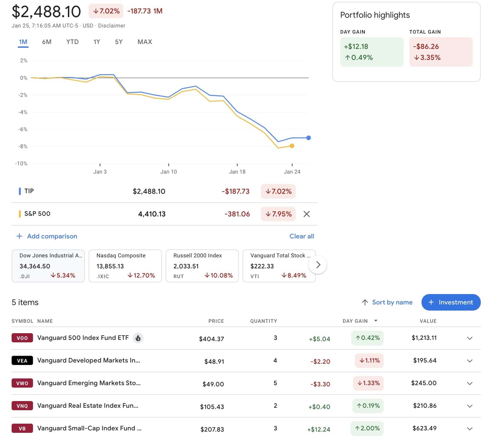This screenshot has width=504, height=442.
Task: Click the TIP legend color marker
Action: point(20,191)
